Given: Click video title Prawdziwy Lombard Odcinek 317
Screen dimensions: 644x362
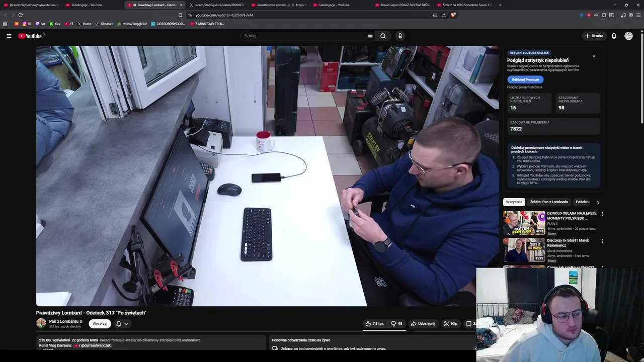Looking at the screenshot, I should [x=91, y=313].
